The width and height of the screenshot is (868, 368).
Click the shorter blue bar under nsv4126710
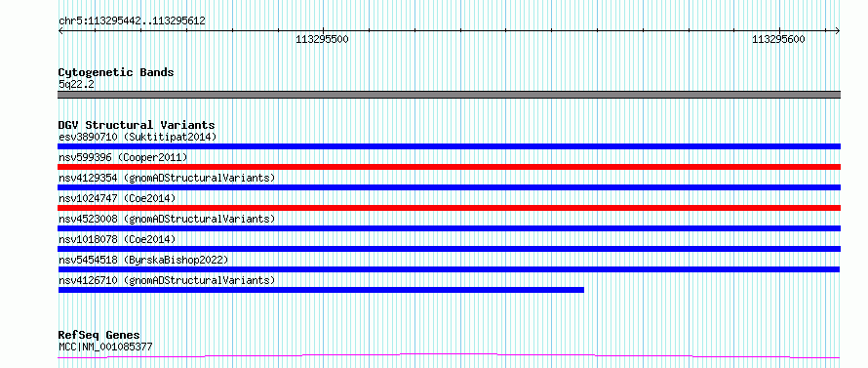point(321,290)
